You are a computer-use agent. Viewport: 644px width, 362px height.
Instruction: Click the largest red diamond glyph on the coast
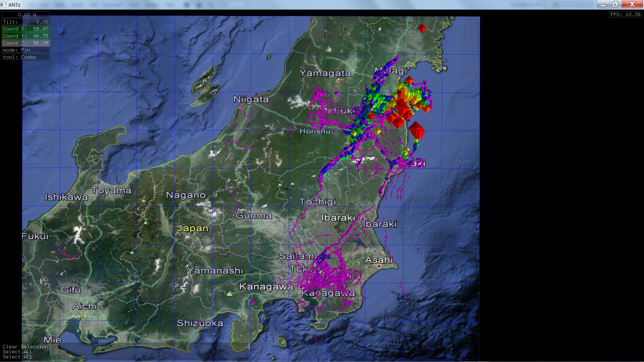coord(417,130)
